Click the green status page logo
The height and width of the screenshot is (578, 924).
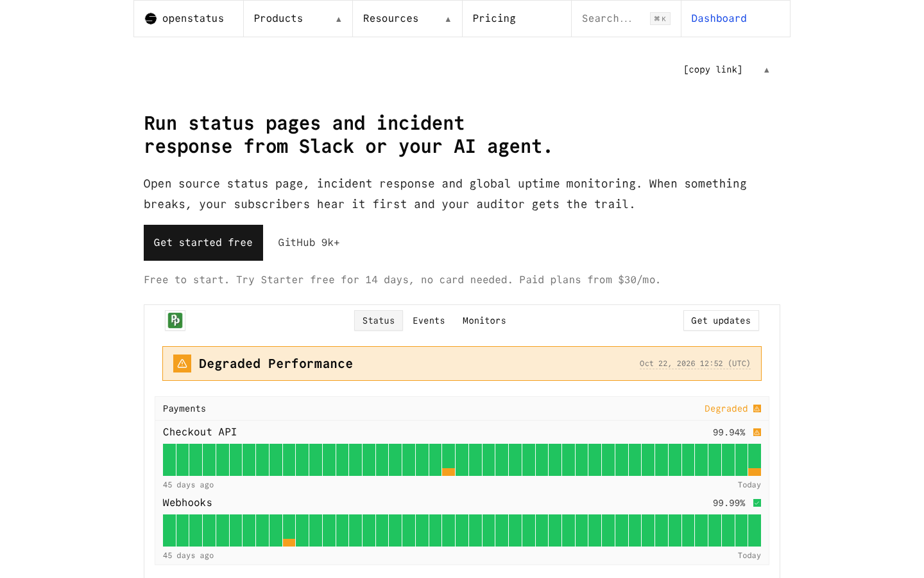click(x=175, y=320)
